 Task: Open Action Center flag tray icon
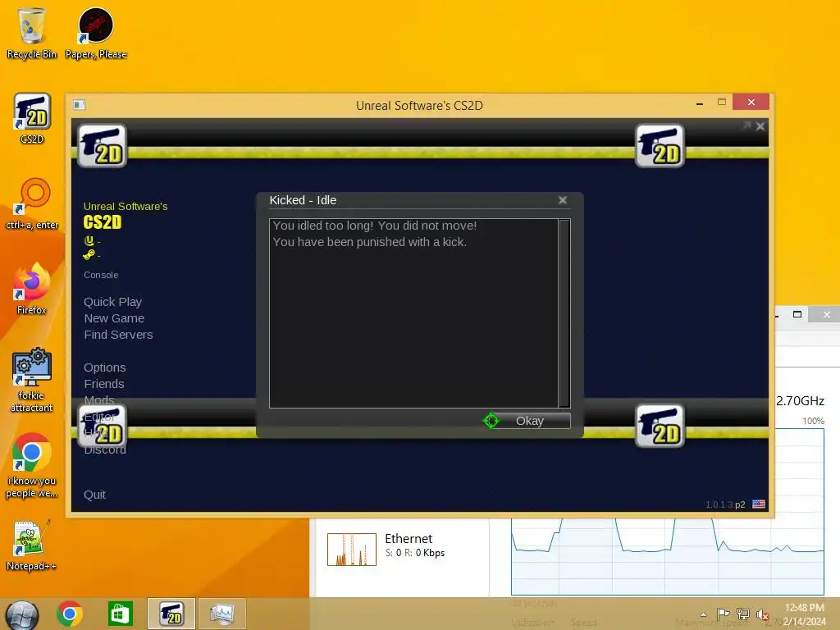click(x=723, y=614)
